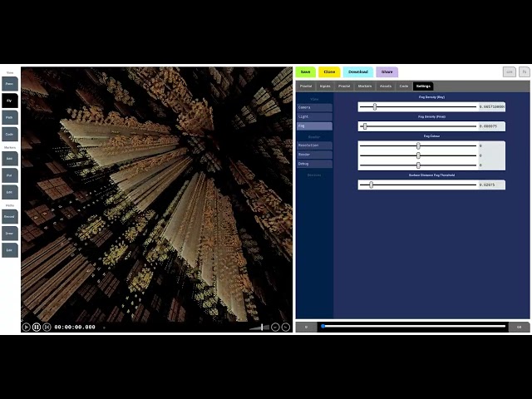The image size is (532, 399).
Task: Click the third Fog Colour slider
Action: [418, 165]
